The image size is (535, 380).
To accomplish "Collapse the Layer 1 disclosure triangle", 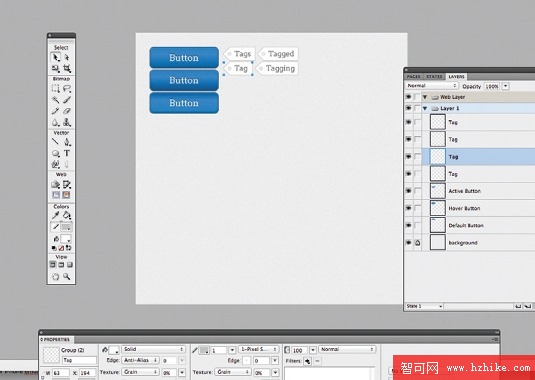I will pyautogui.click(x=425, y=108).
